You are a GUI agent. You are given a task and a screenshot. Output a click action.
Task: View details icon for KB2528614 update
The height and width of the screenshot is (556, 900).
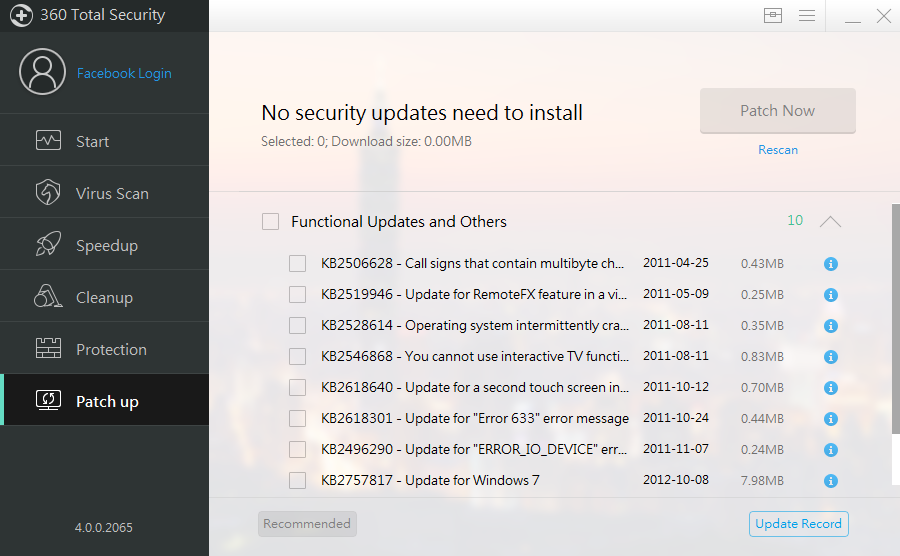point(830,326)
